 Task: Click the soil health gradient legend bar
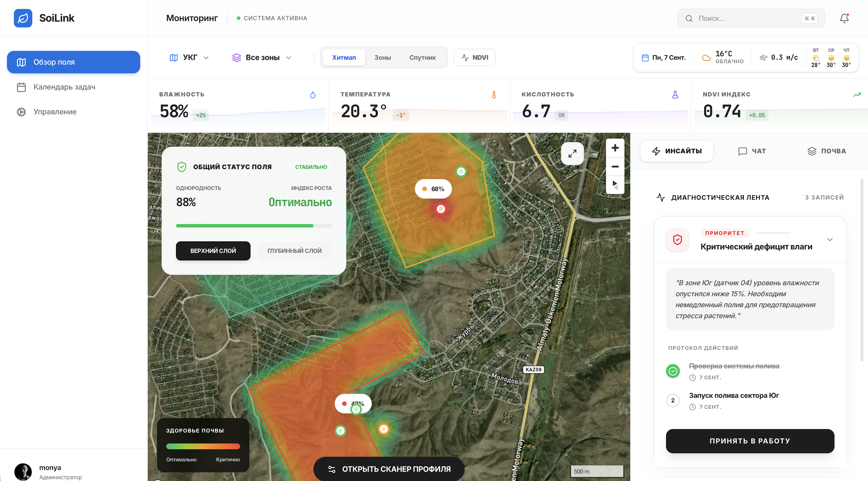[x=203, y=446]
